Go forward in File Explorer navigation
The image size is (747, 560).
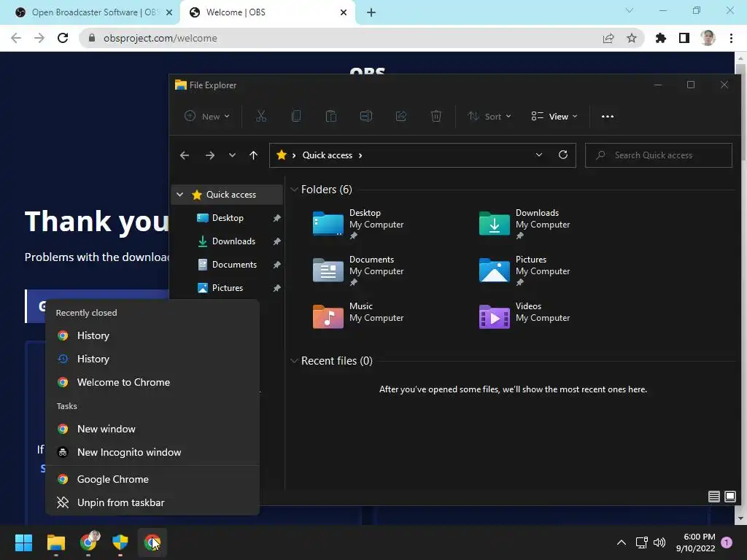coord(209,155)
